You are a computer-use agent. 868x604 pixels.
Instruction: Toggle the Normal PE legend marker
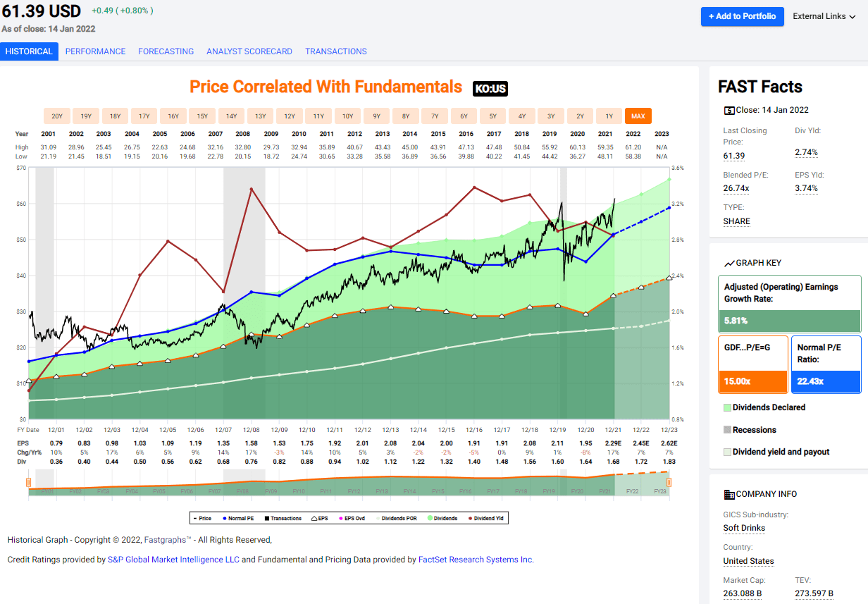[223, 518]
